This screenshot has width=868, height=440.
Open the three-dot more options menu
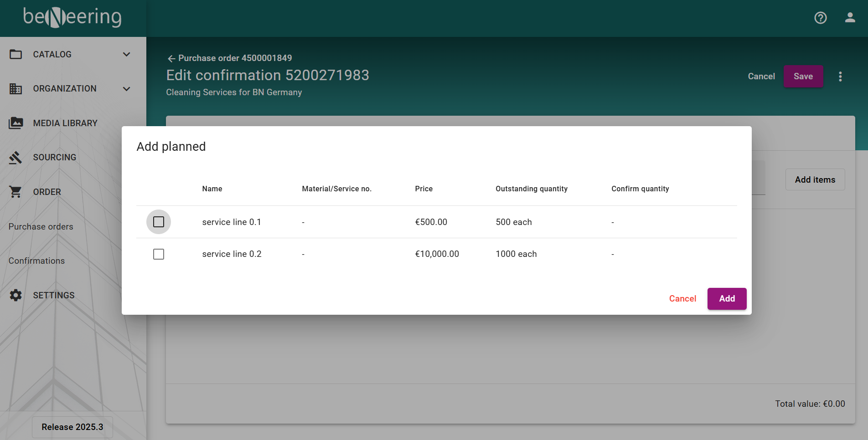[840, 77]
